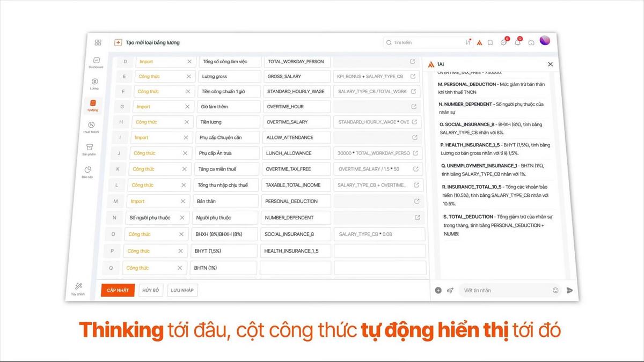644x362 pixels.
Task: Click the Tăng ca miễn thuế name field
Action: (x=226, y=169)
